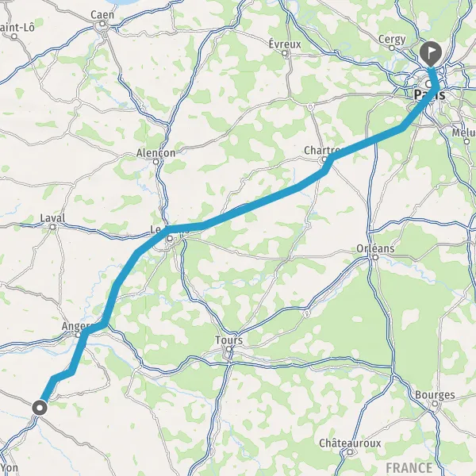The height and width of the screenshot is (476, 476).
Task: Select the Caen city dot
Action: pos(102,24)
